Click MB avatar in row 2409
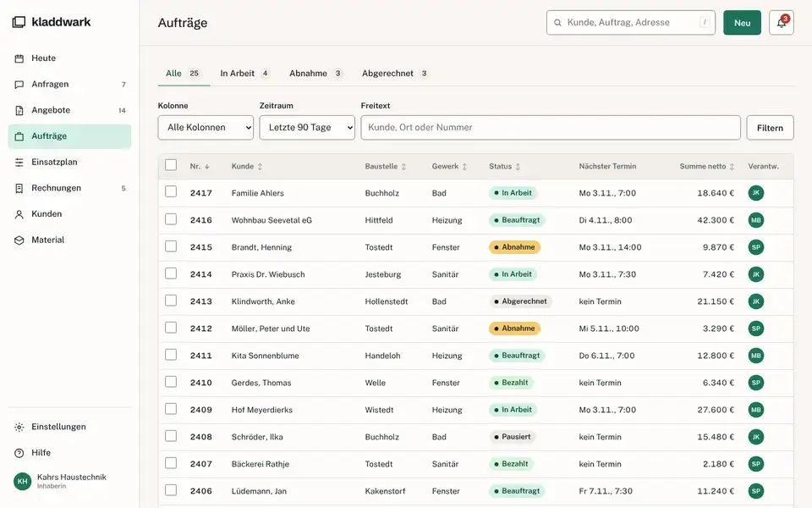This screenshot has height=508, width=812. (755, 410)
